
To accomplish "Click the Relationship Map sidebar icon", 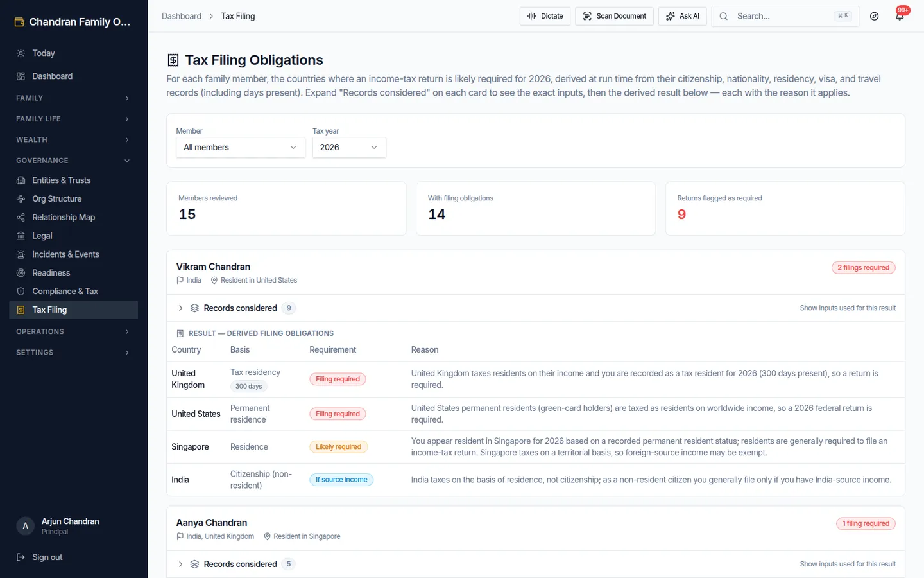I will 21,218.
